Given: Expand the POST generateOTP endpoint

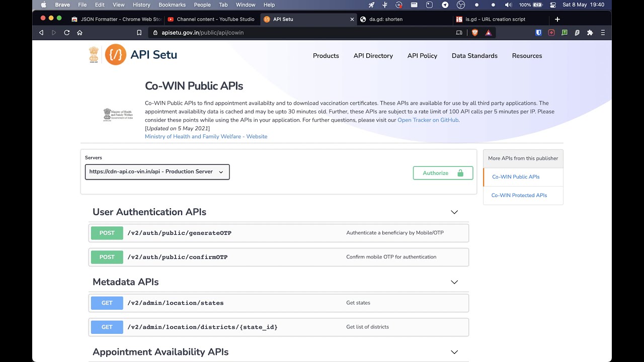Looking at the screenshot, I should [279, 233].
